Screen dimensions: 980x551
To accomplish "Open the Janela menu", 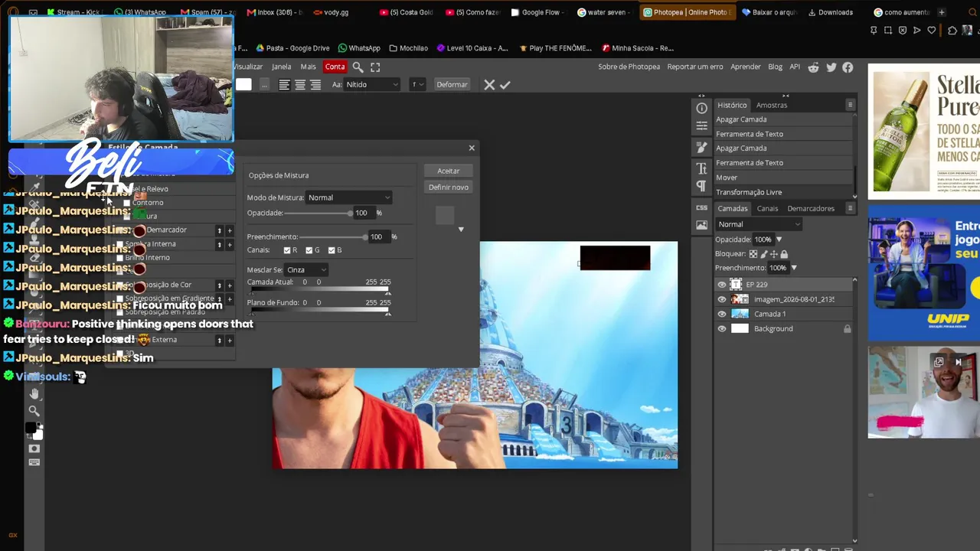I will pos(281,67).
